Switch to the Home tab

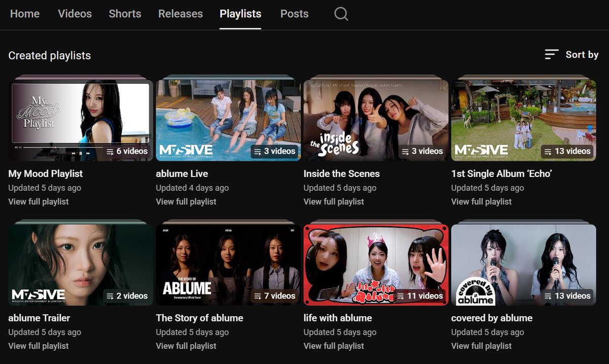25,14
